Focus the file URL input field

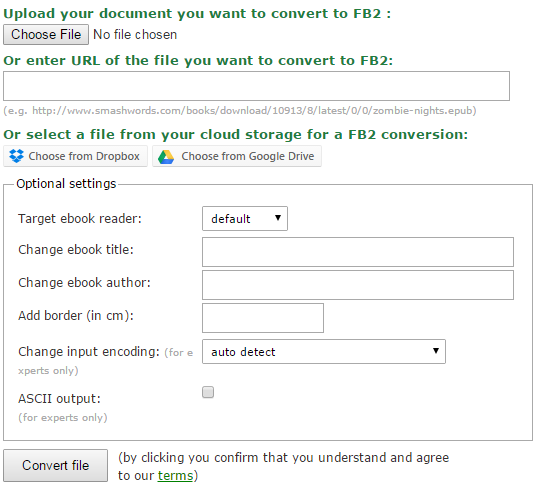(x=257, y=86)
